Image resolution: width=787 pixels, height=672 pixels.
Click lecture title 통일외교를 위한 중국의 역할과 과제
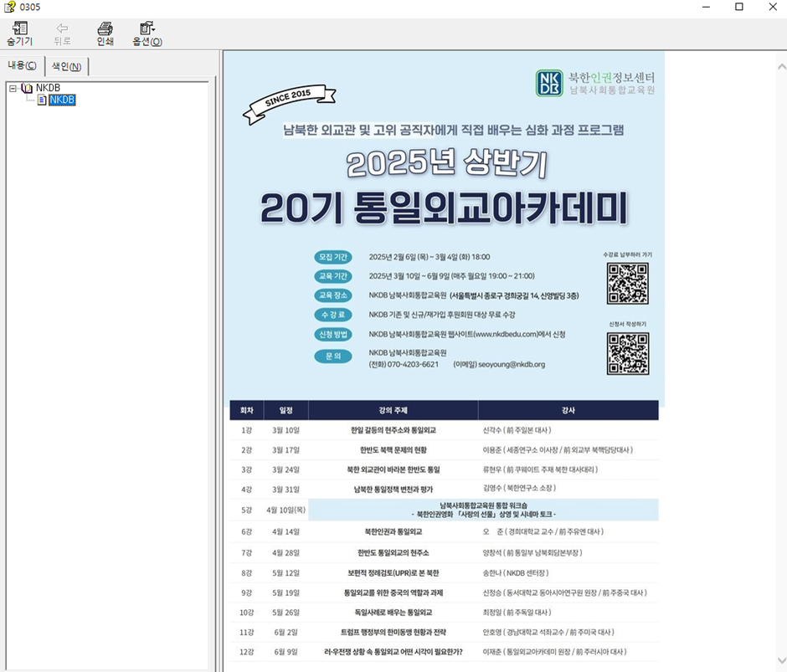click(x=393, y=592)
